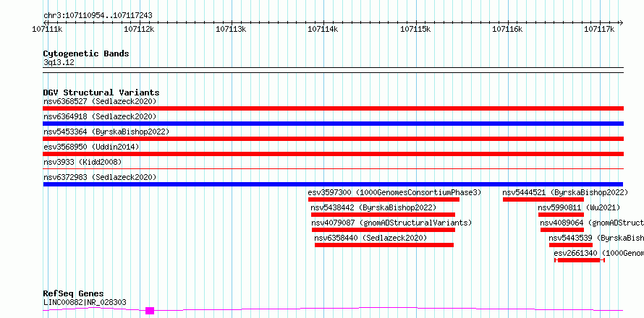Select the red bar under nsv6358440
This screenshot has width=644, height=318.
click(384, 245)
